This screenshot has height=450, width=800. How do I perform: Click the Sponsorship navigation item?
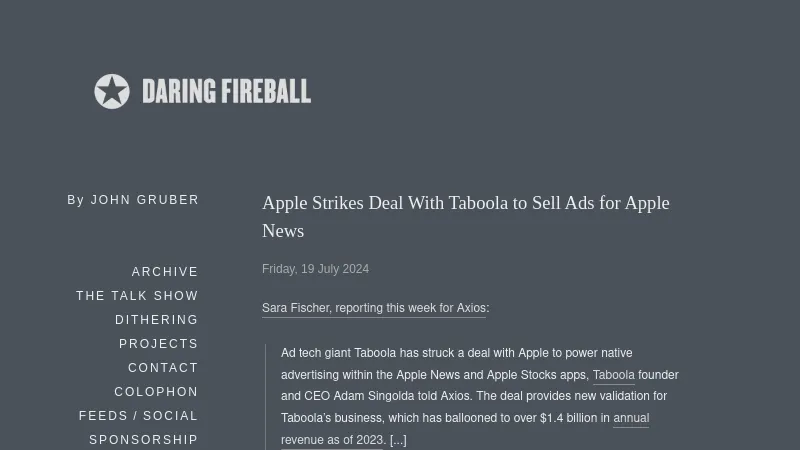tap(143, 440)
